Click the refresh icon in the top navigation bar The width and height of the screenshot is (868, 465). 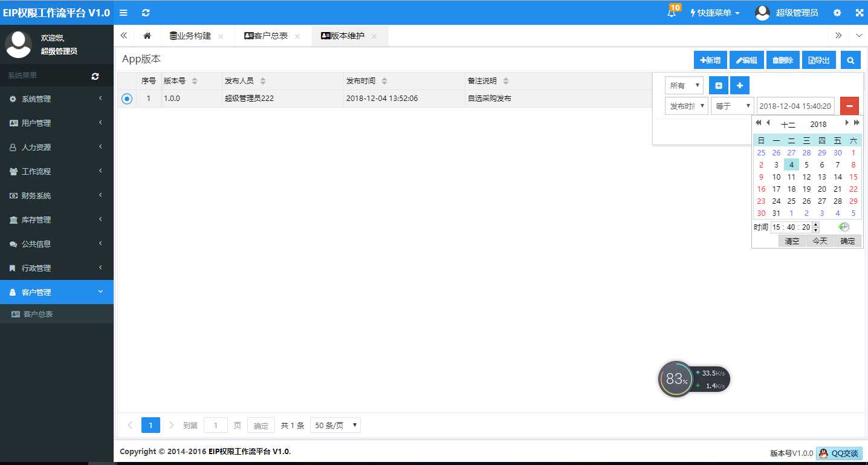(146, 12)
